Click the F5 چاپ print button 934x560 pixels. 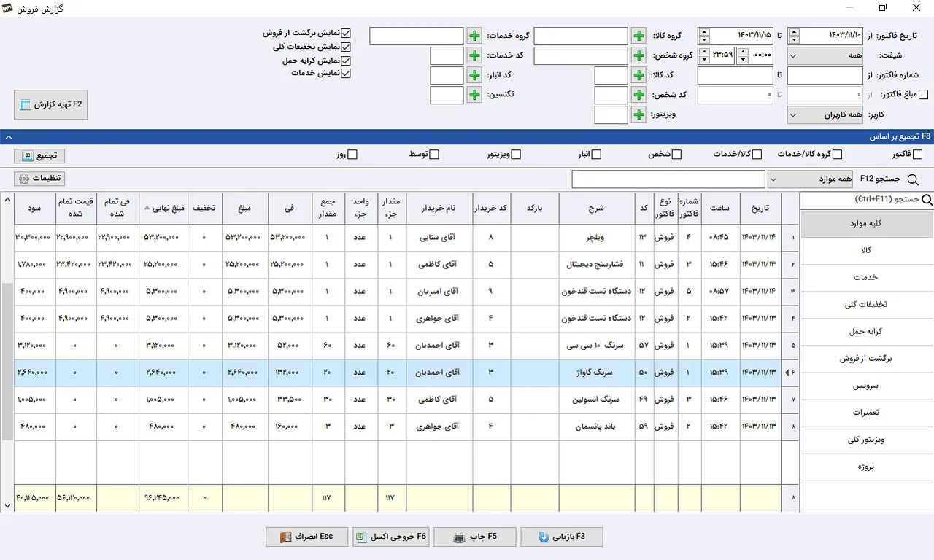pos(475,537)
